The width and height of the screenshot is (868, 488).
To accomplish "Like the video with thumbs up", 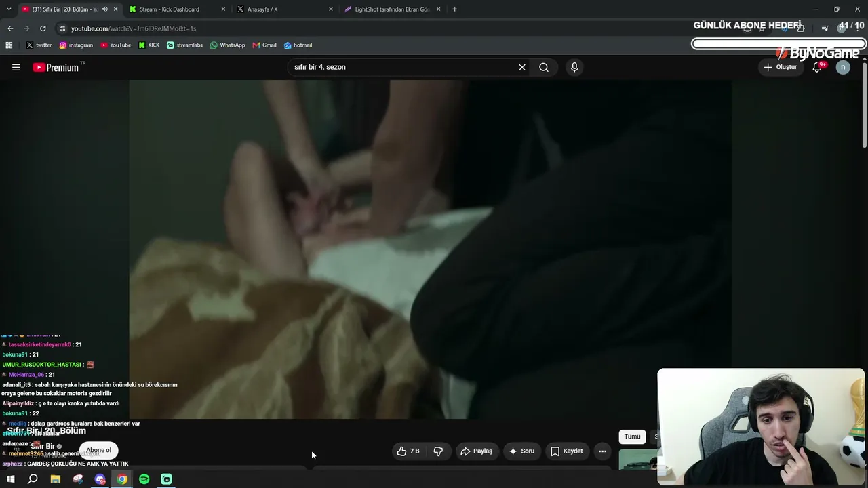I will coord(408,451).
